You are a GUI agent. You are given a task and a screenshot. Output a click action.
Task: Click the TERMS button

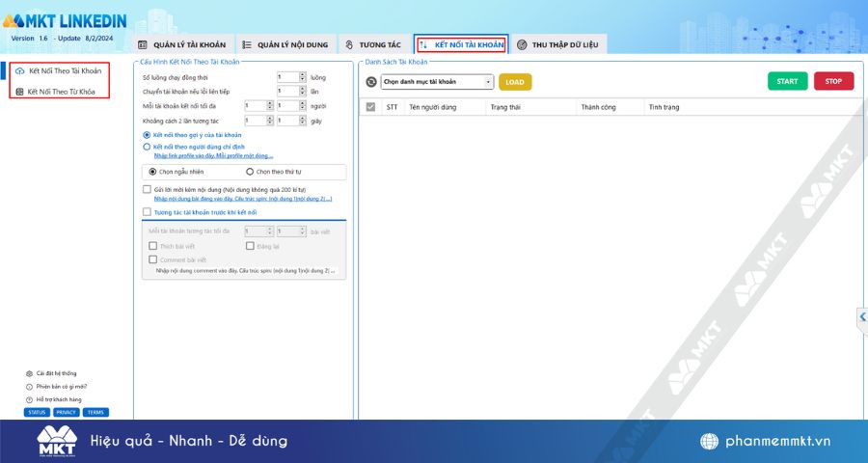[x=95, y=413]
